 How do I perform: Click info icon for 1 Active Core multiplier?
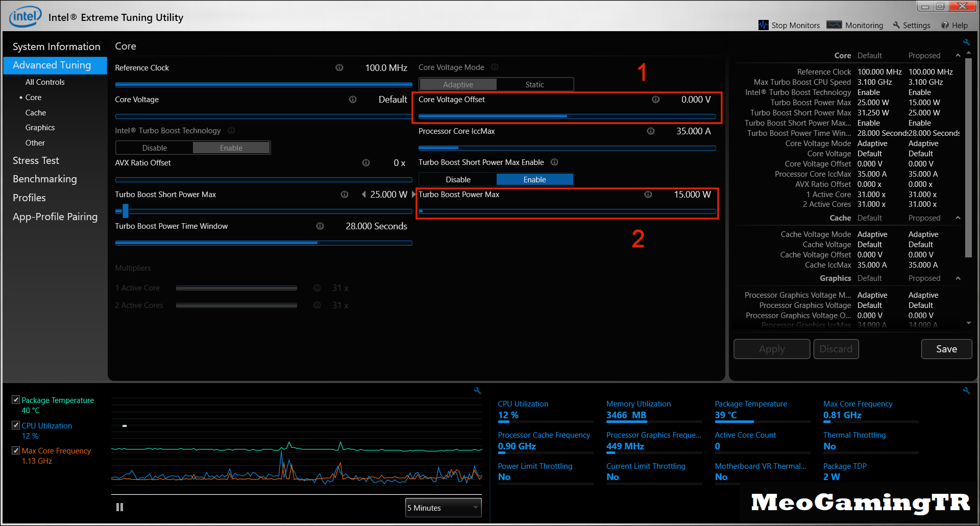(x=317, y=288)
